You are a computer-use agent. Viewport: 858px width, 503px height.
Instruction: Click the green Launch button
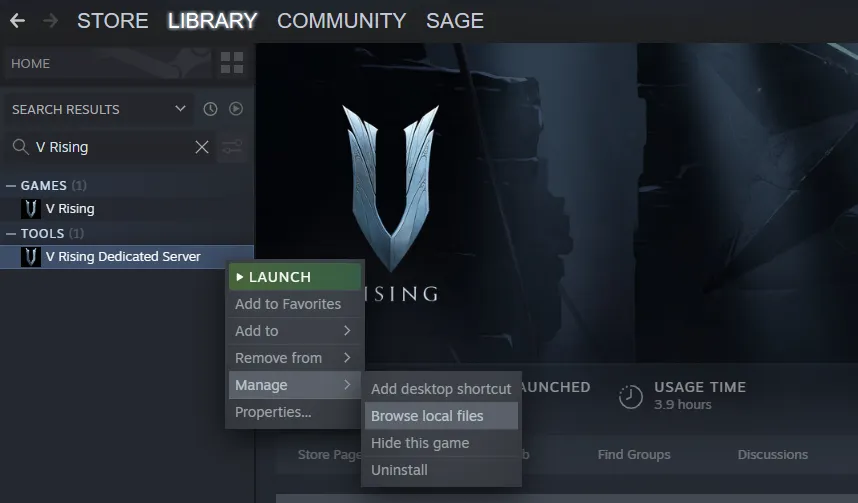click(x=294, y=277)
